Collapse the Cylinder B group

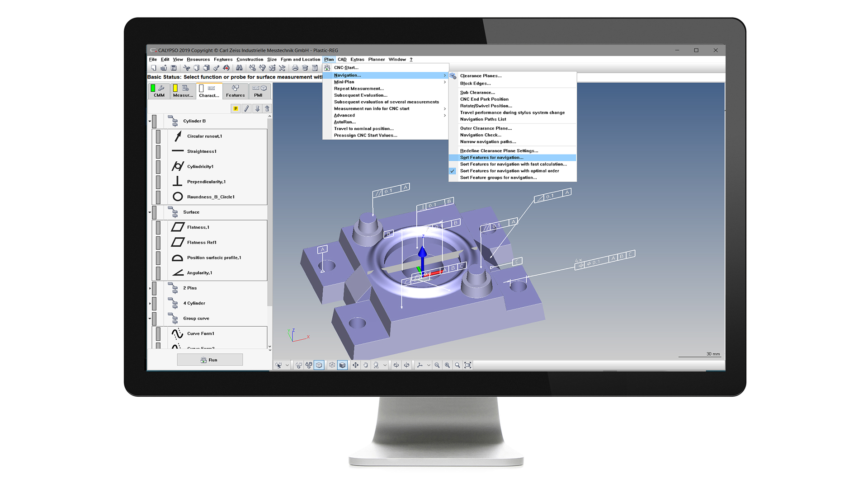coord(150,121)
